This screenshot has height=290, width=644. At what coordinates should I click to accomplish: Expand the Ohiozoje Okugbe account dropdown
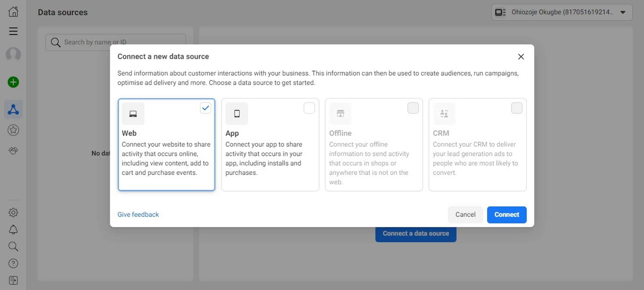[x=561, y=12]
